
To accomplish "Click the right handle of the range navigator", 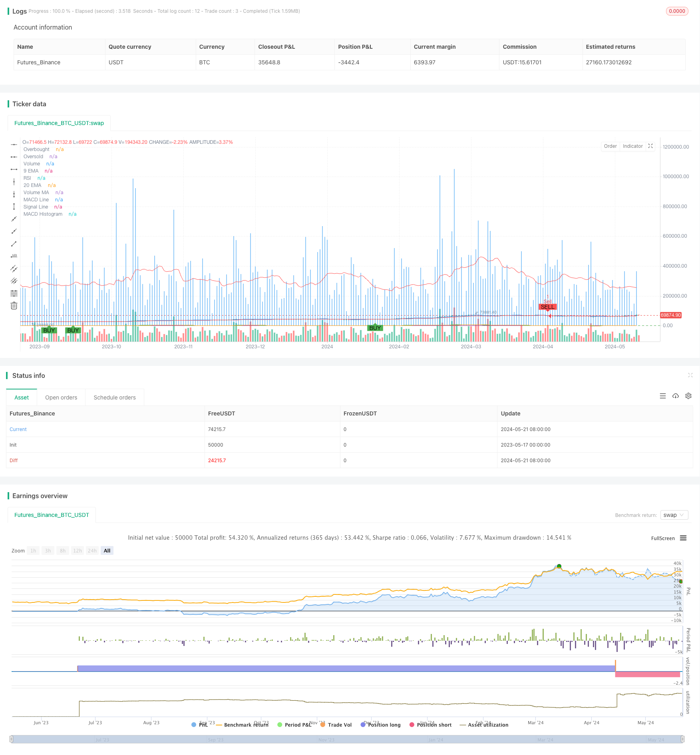I will point(683,739).
